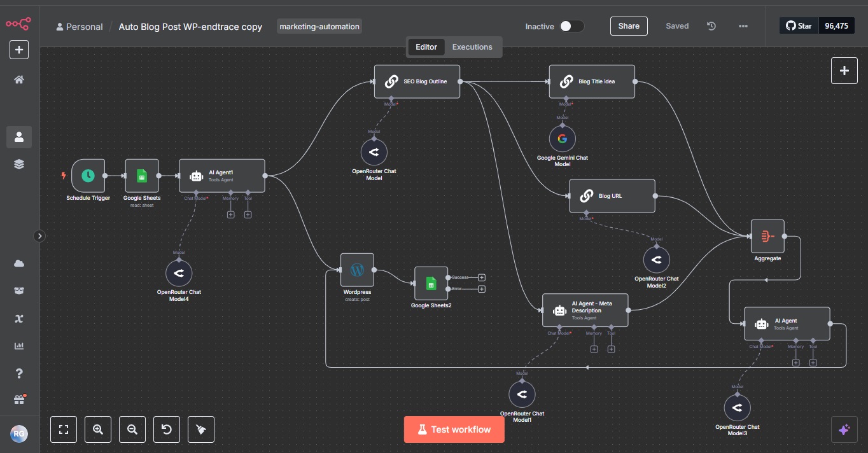Screen dimensions: 868x453
Task: Click the Personal breadcrumb link
Action: (x=80, y=27)
